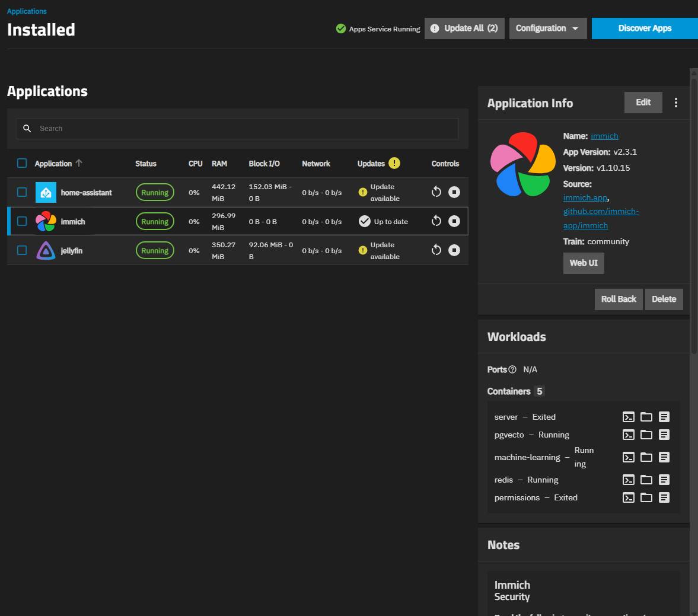Click the home-assistant app icon
Screen dimensions: 698x616
46,192
